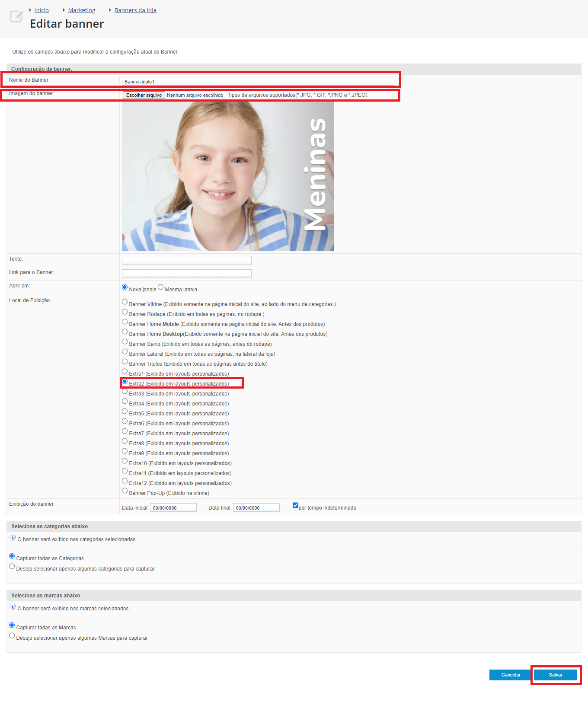This screenshot has height=721, width=588.
Task: Click info icon in marcas section
Action: coord(13,607)
